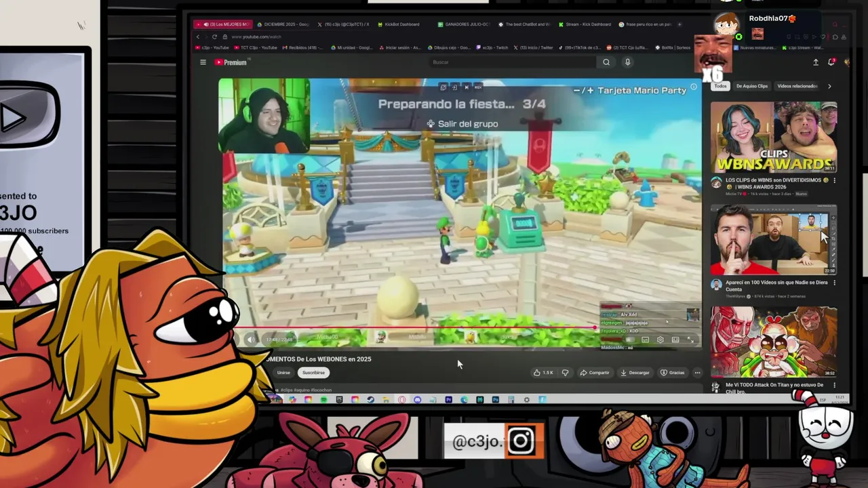The image size is (868, 488).
Task: Open Steam from the taskbar
Action: click(371, 400)
